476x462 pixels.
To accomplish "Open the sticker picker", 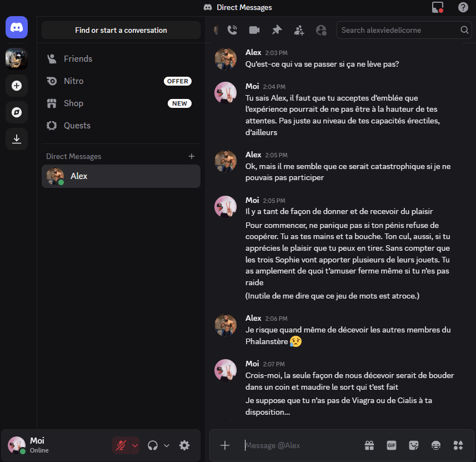I will (413, 445).
